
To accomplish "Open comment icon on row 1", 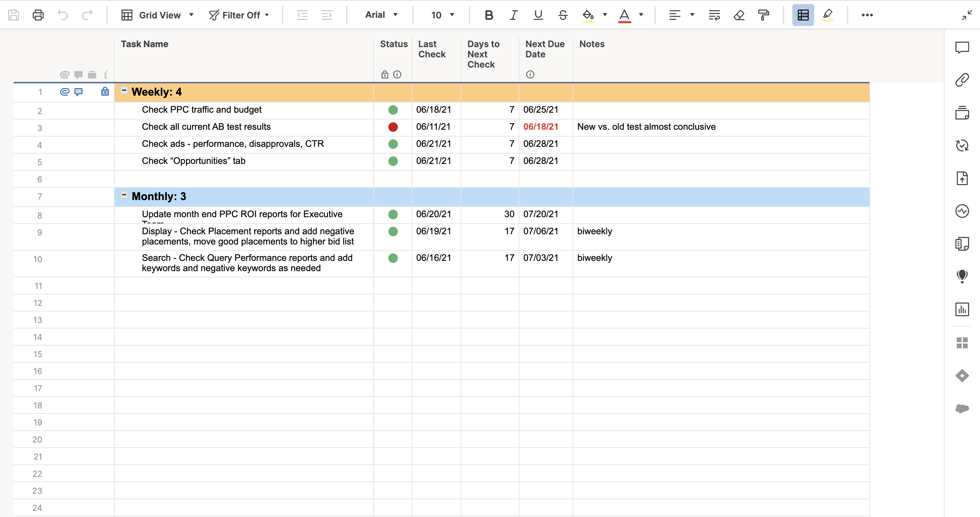I will tap(78, 92).
